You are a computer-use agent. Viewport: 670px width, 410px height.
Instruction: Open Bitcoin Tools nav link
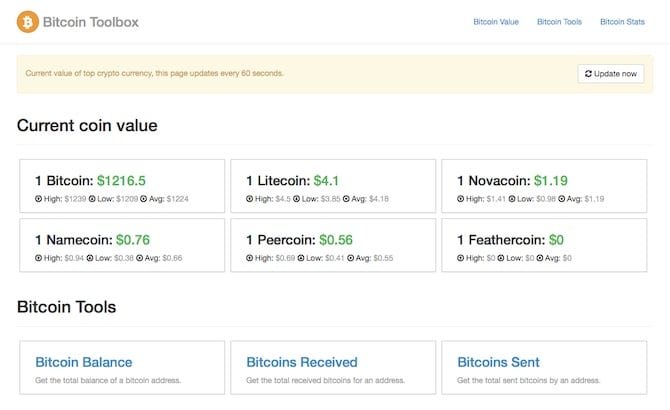point(559,22)
